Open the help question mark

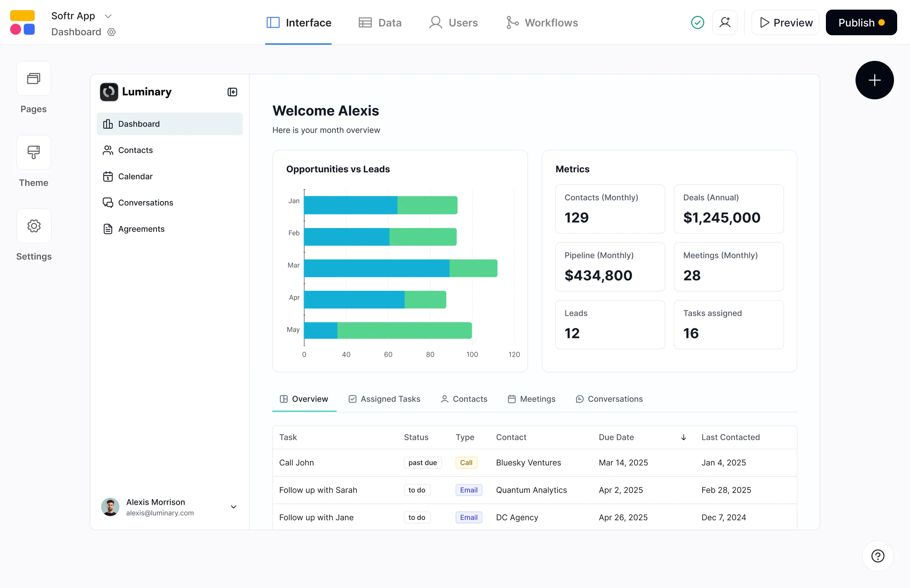(x=877, y=556)
